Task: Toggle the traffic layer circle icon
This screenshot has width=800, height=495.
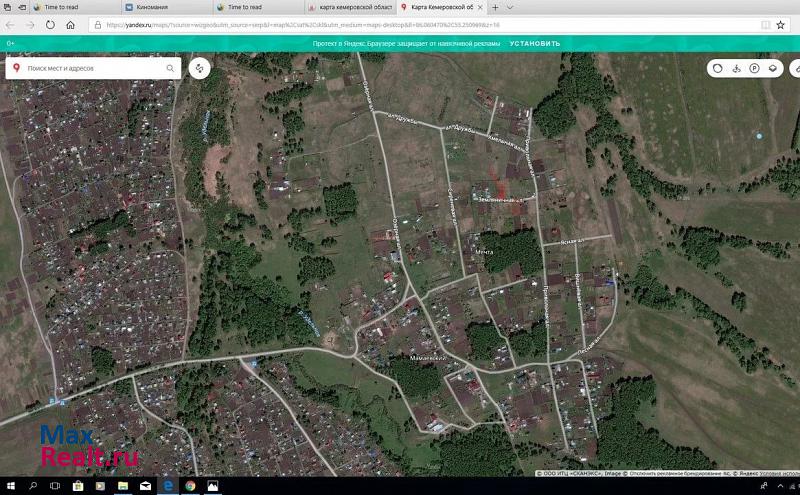Action: (x=717, y=68)
